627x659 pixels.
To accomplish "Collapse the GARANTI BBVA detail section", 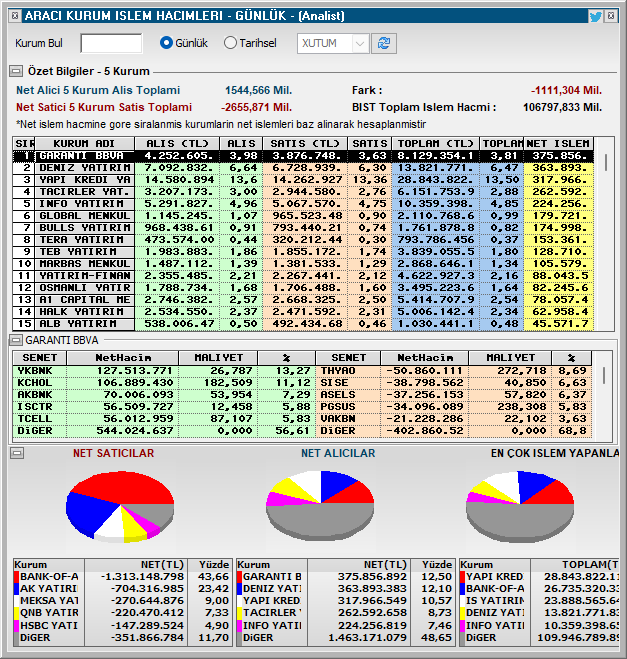I will [x=16, y=340].
